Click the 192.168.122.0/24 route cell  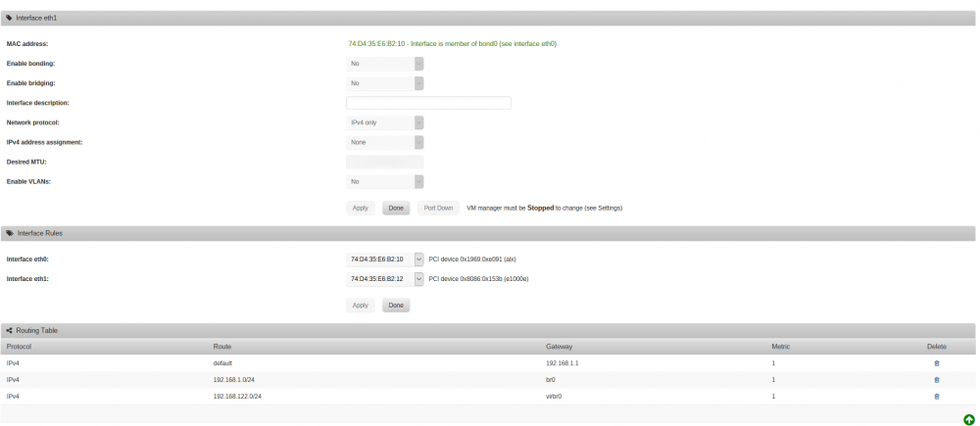click(237, 396)
